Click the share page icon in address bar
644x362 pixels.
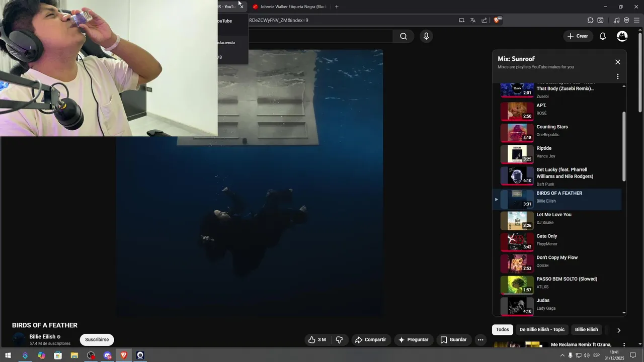[x=485, y=20]
